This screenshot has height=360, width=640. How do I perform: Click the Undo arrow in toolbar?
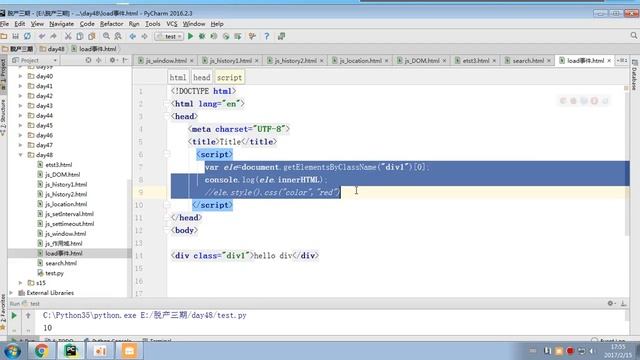point(42,36)
